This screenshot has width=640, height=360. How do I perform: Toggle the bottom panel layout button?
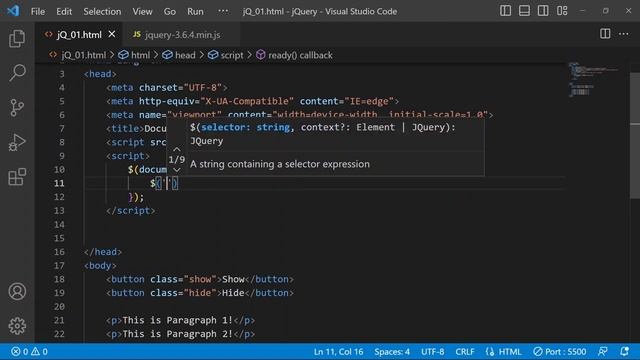click(x=524, y=11)
